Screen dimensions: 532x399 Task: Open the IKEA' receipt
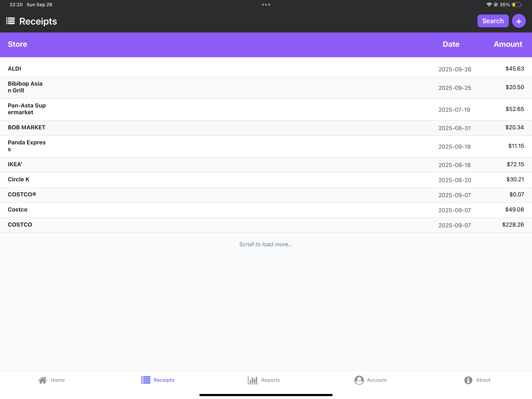click(x=266, y=165)
